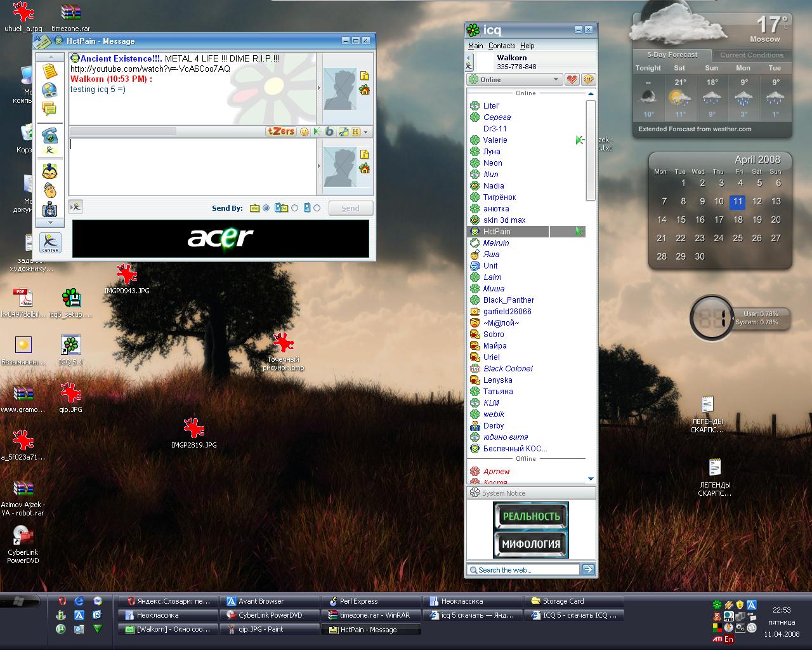Viewport: 812px width, 650px height.
Task: Click in the message text input area
Action: [192, 167]
